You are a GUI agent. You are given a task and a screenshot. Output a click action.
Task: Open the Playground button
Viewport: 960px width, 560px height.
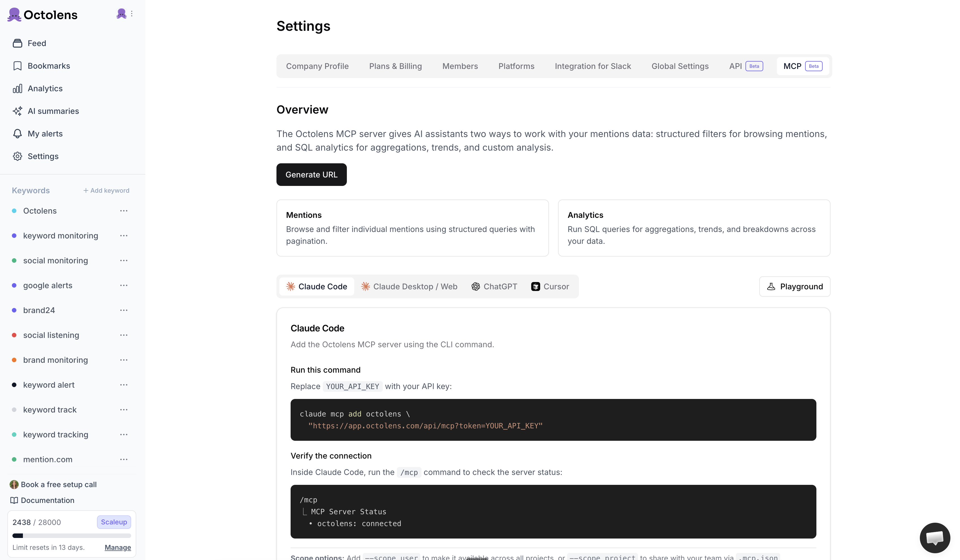[794, 287]
